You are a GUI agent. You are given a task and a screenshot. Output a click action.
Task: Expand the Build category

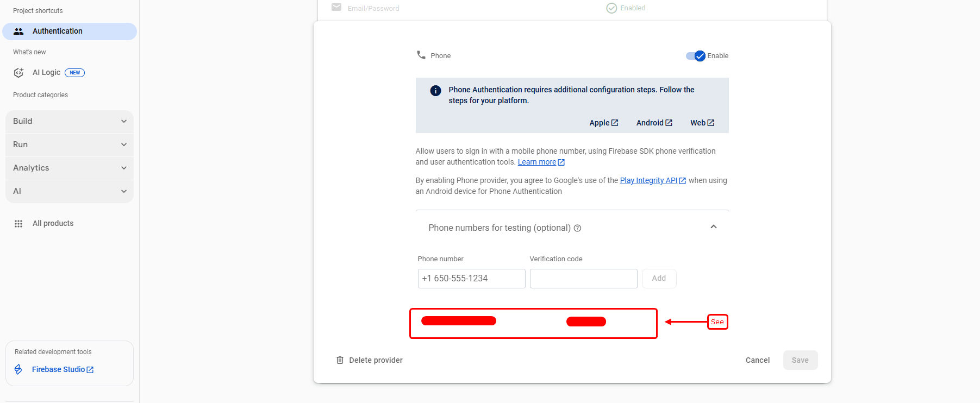(70, 121)
